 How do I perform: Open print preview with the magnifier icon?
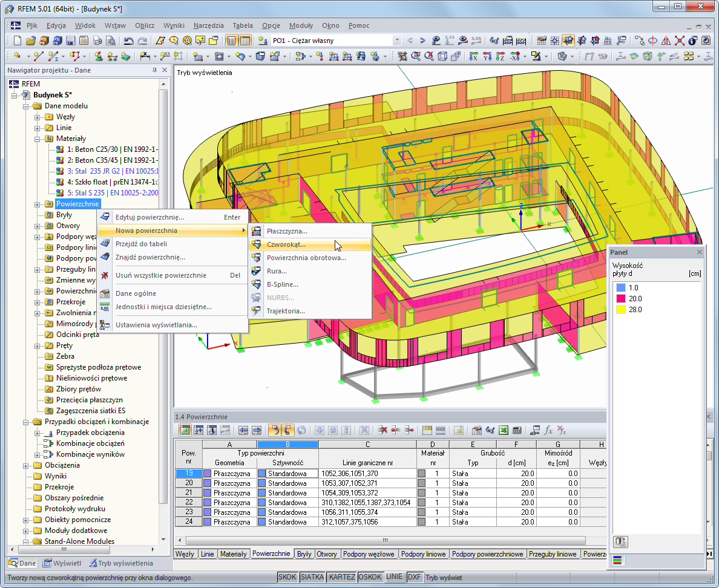click(111, 41)
